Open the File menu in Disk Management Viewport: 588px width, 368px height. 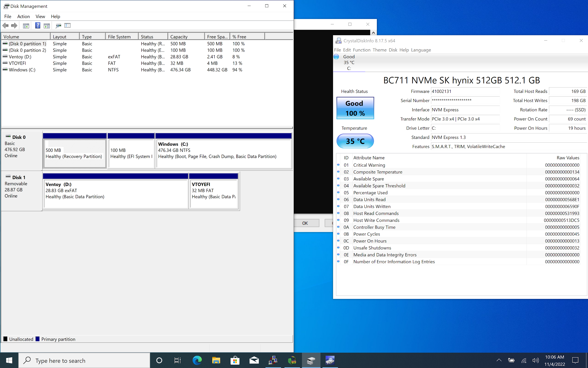pyautogui.click(x=8, y=17)
